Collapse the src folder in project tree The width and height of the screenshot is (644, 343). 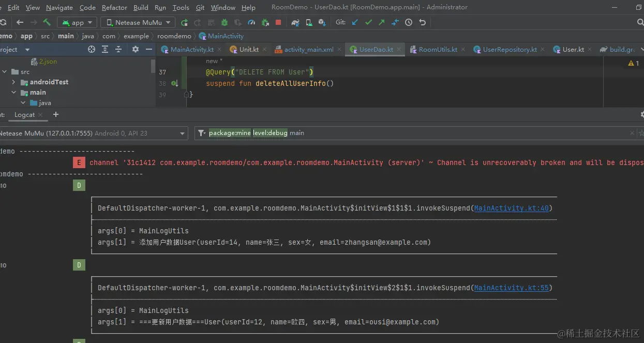pos(5,72)
